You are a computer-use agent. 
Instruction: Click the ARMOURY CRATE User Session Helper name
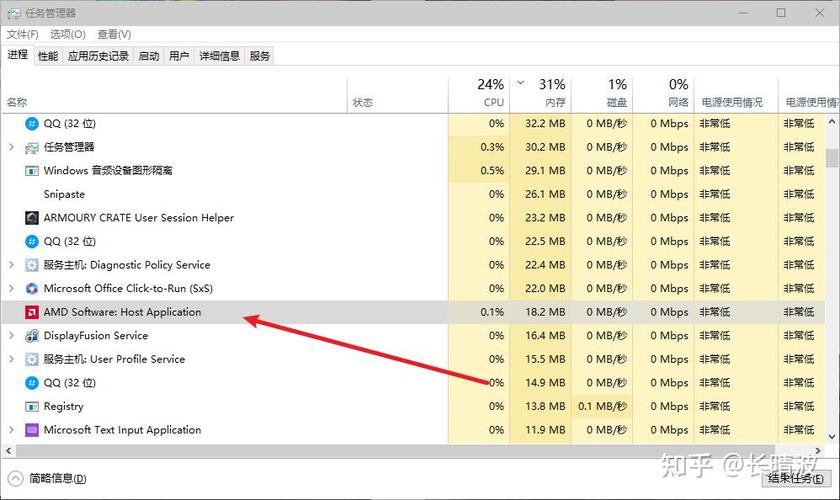point(139,218)
